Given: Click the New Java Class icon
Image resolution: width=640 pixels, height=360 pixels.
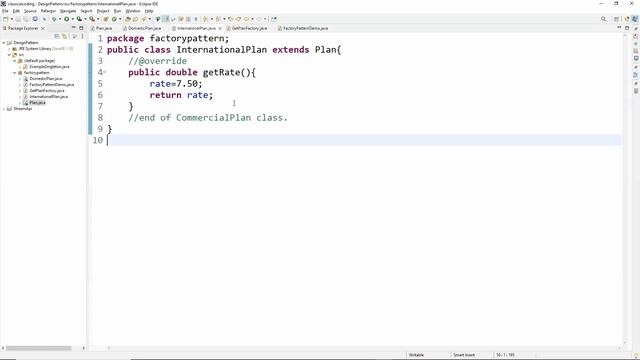Looking at the screenshot, I should click(114, 19).
